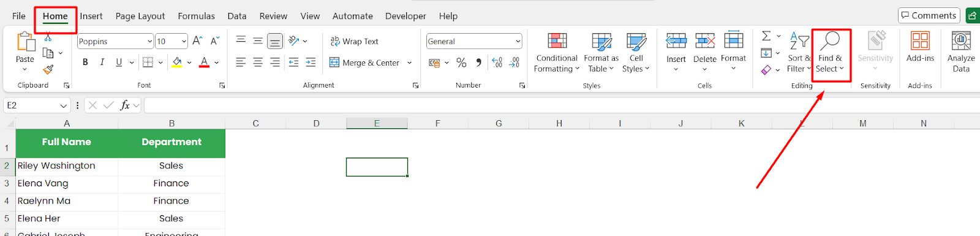Image resolution: width=980 pixels, height=236 pixels.
Task: Open the Add-ins gallery
Action: coord(920,48)
